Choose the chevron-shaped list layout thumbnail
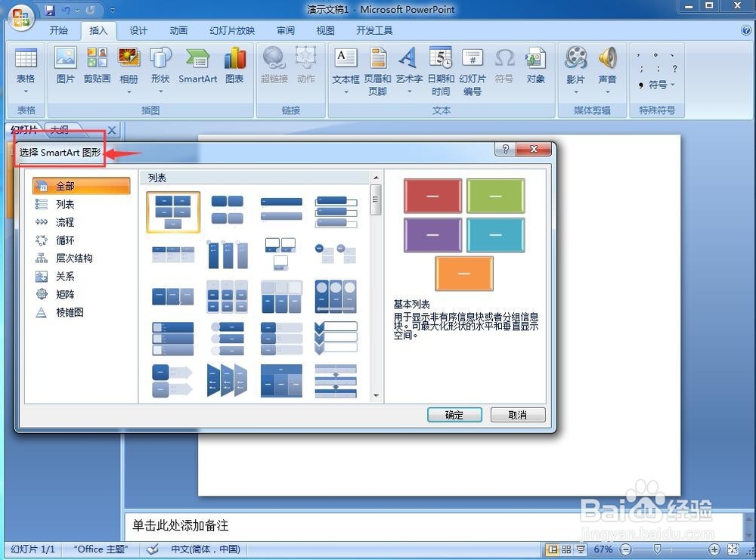The height and width of the screenshot is (560, 756). (x=336, y=339)
